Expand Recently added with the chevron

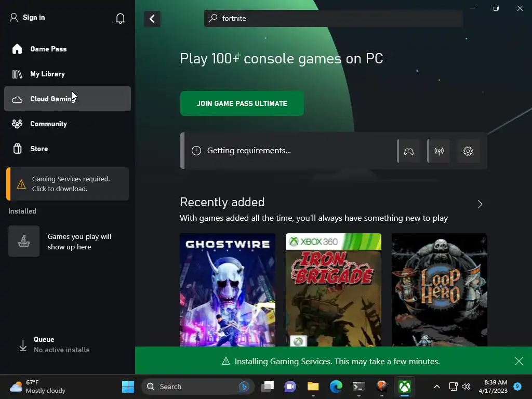(480, 204)
